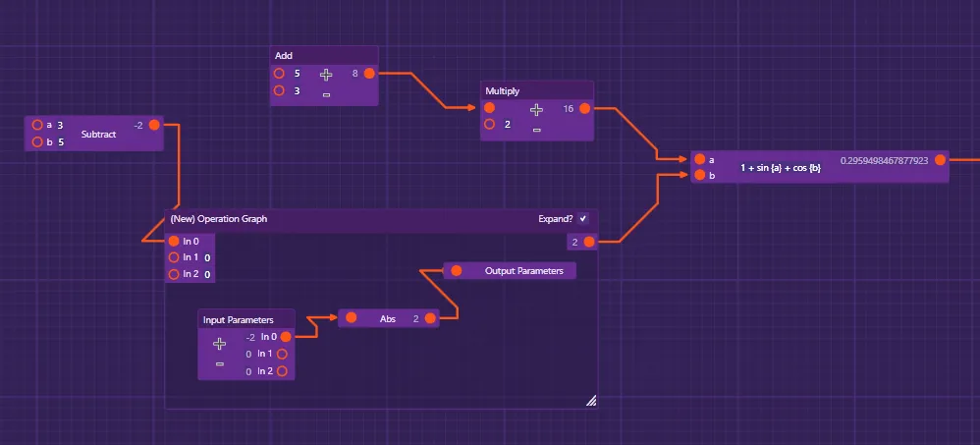The height and width of the screenshot is (445, 980).
Task: Click Operation Graph In 0 port
Action: (174, 242)
